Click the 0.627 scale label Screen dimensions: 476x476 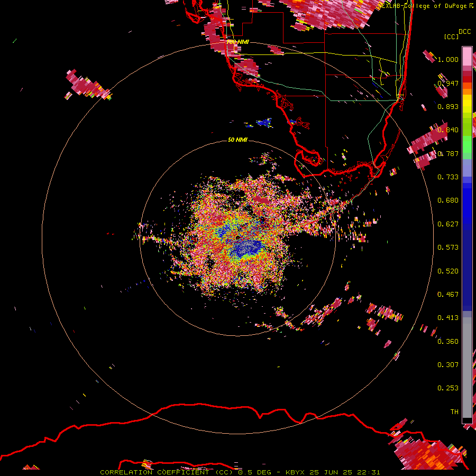pos(448,224)
